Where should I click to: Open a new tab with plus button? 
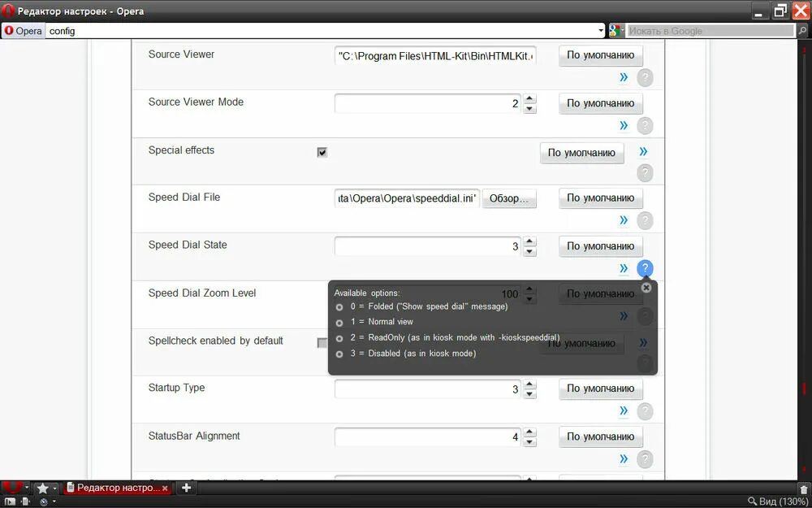tap(187, 488)
